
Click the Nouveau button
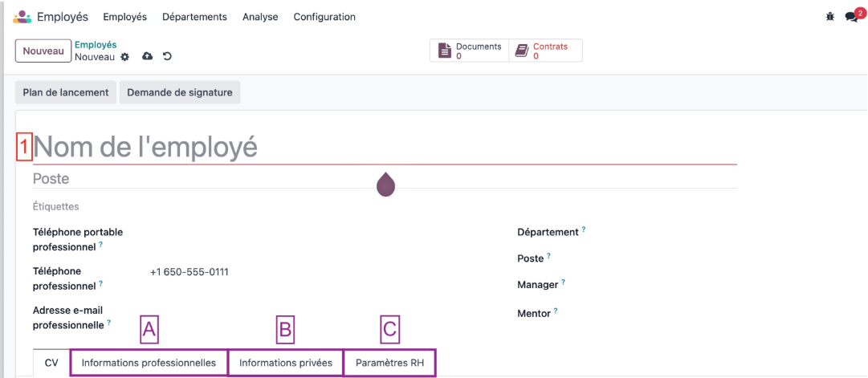click(x=43, y=51)
